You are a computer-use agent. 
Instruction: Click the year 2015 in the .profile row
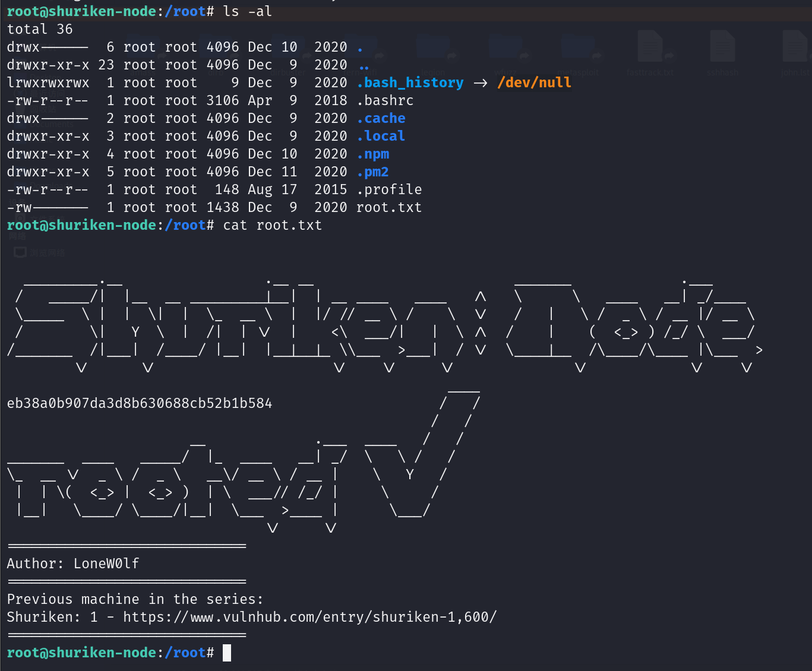(x=331, y=189)
